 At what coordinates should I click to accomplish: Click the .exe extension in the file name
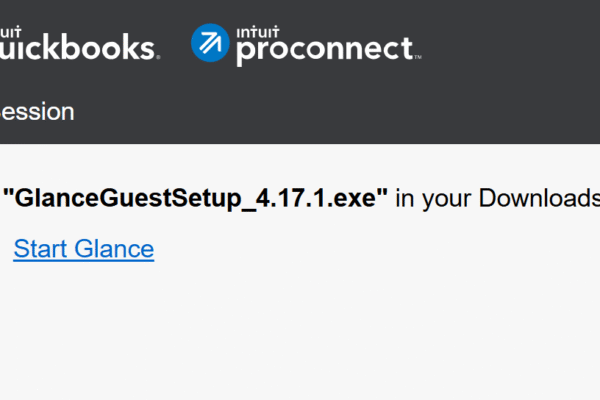[350, 198]
